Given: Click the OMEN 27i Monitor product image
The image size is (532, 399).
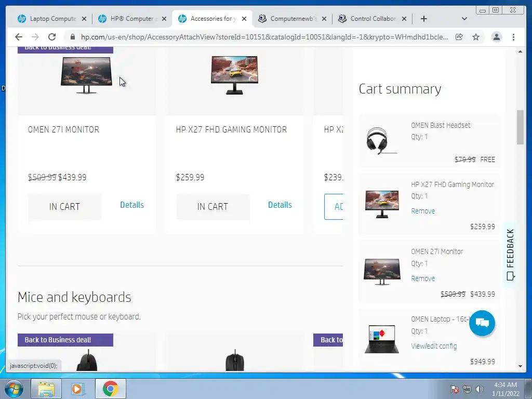Looking at the screenshot, I should 87,75.
